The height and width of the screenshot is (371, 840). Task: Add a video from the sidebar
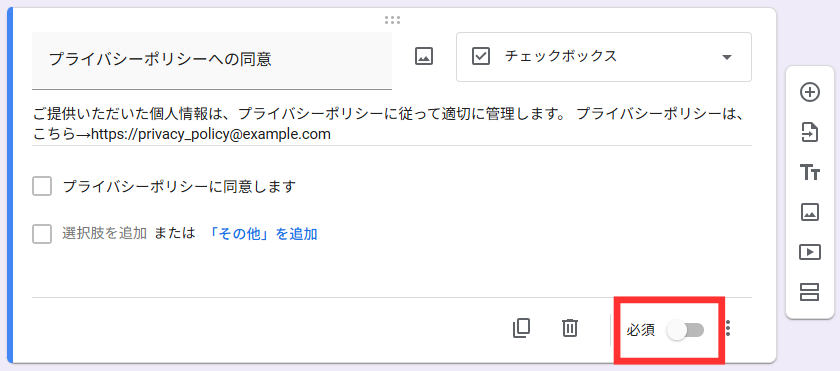pyautogui.click(x=809, y=252)
